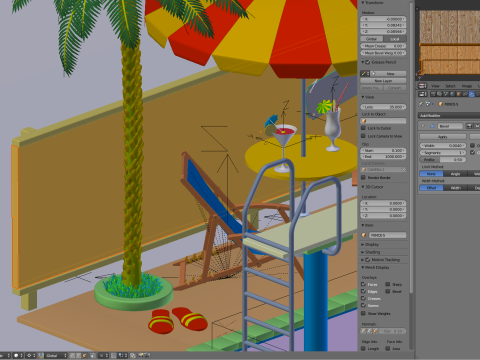Collapse the Transform panel

364,2
